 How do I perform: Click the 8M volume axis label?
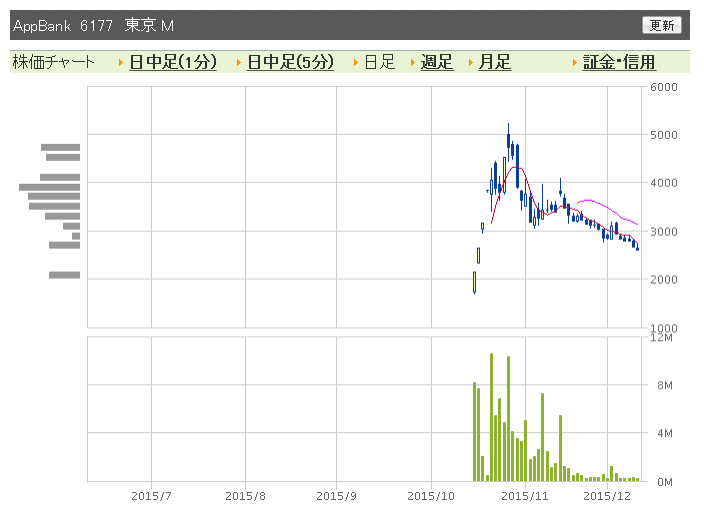point(664,385)
